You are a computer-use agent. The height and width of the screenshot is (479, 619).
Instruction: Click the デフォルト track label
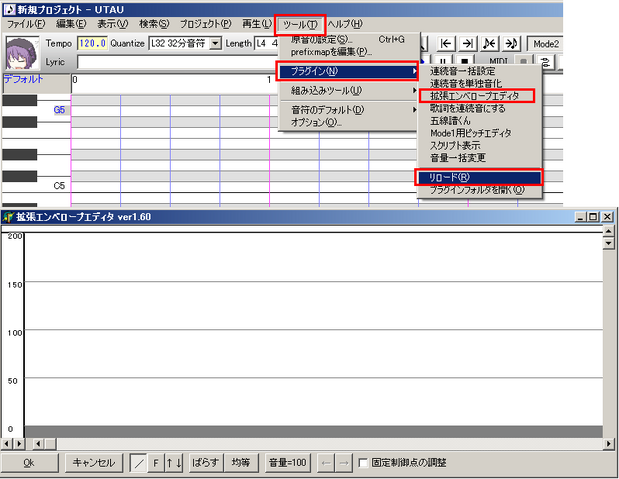[24, 79]
